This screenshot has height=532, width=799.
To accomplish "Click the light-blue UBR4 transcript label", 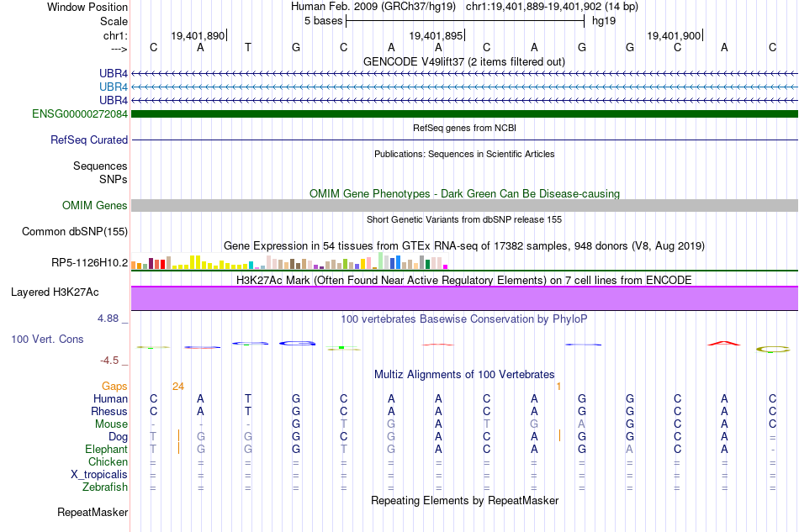I will point(114,87).
